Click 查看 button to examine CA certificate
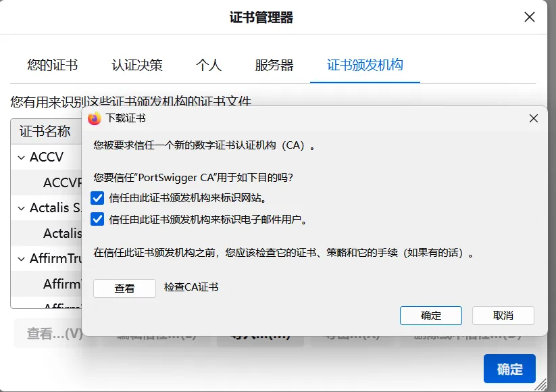556x392 pixels. pos(124,288)
